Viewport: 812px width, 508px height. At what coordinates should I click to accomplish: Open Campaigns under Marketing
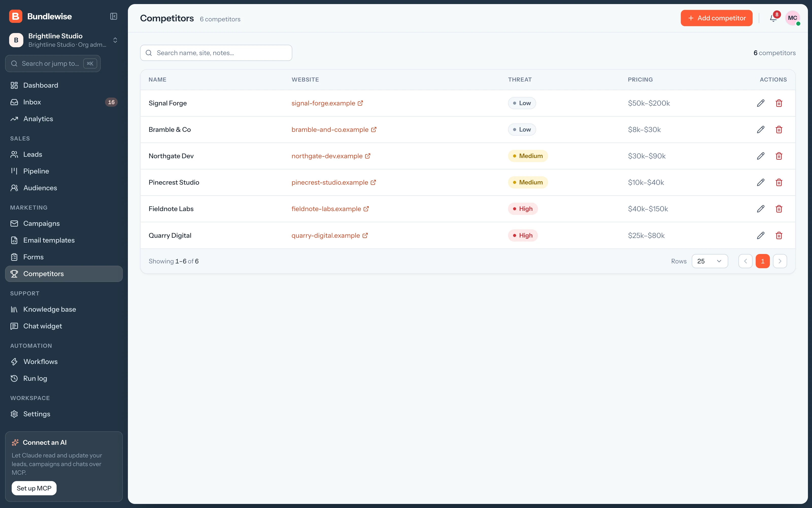tap(64, 224)
